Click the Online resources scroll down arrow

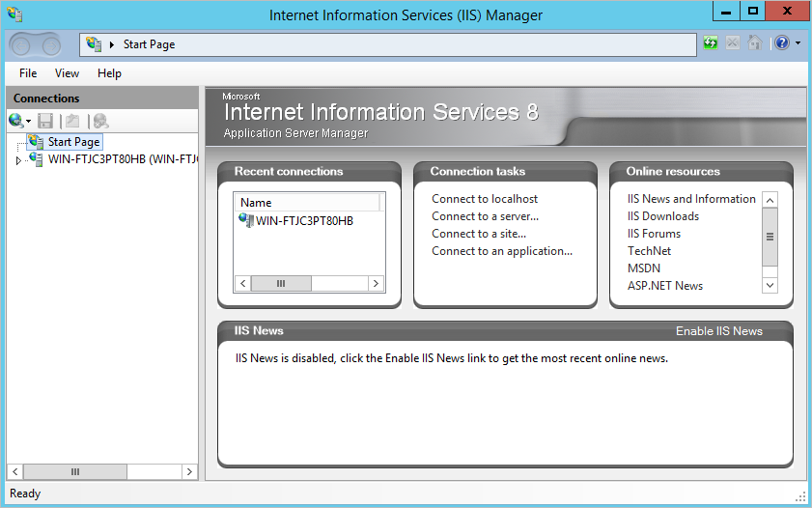770,285
